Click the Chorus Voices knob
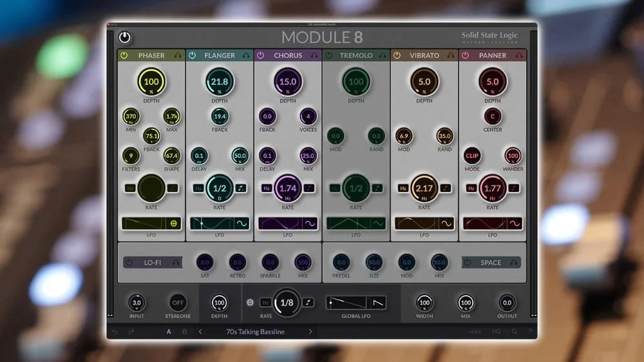The image size is (644, 362). [x=308, y=117]
